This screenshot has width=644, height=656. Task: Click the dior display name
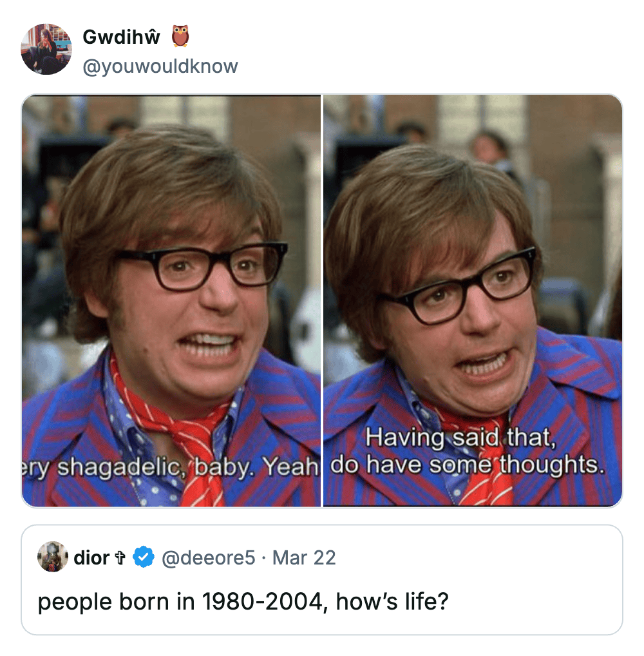click(x=91, y=557)
